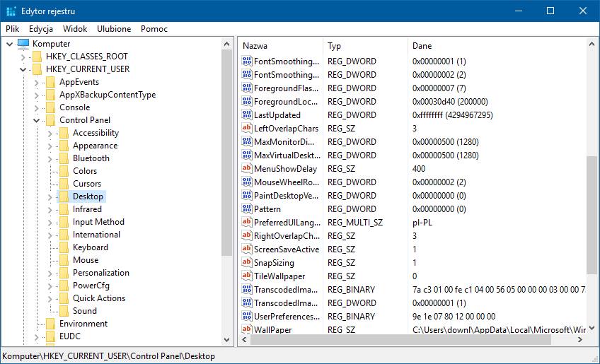The image size is (600, 364).
Task: Click the Komputer computer icon
Action: [23, 44]
